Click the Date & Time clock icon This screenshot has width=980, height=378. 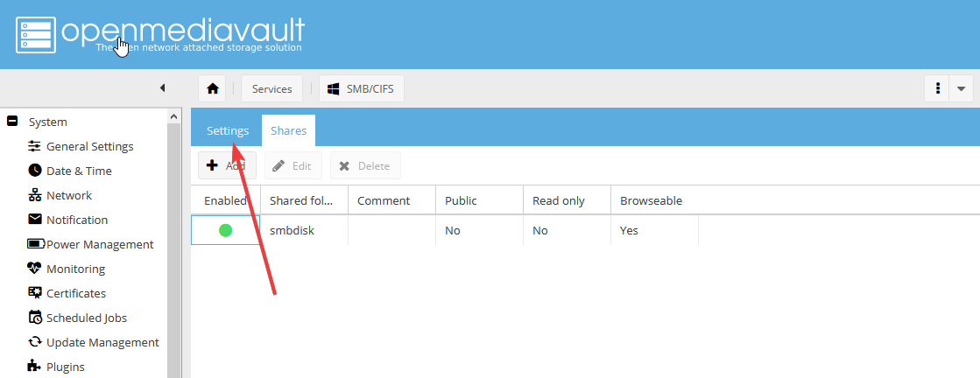point(35,171)
